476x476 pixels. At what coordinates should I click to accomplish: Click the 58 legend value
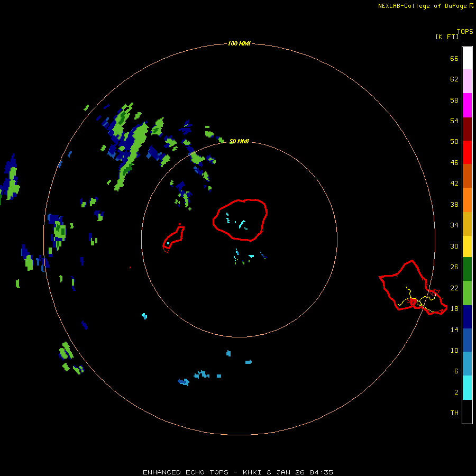454,100
